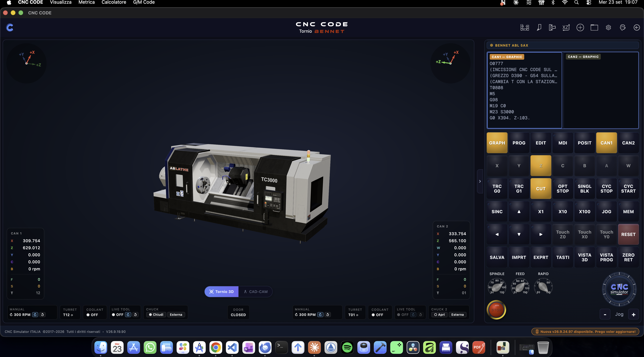Cycle CAN 2 turret at T01
The height and width of the screenshot is (357, 644).
[x=353, y=315]
